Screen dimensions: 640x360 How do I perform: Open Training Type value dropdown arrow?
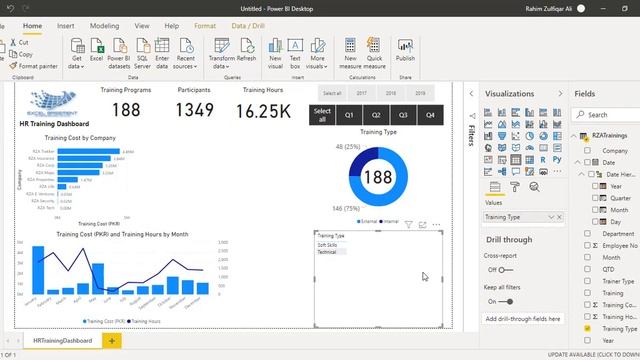551,217
